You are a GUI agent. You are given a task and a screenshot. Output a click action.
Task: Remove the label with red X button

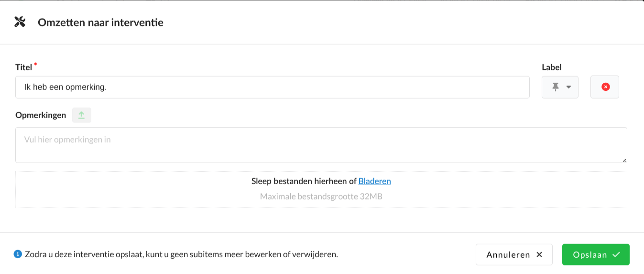(x=605, y=87)
